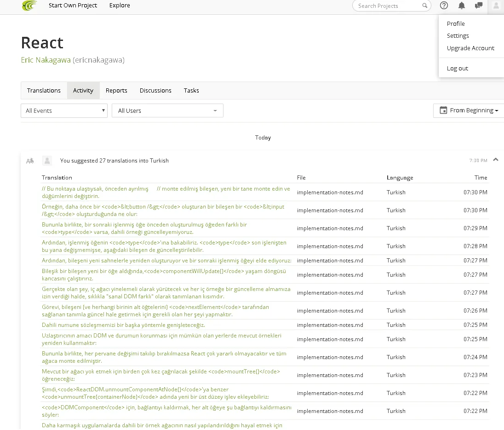Open the All Events dropdown
The height and width of the screenshot is (430, 504).
(64, 110)
